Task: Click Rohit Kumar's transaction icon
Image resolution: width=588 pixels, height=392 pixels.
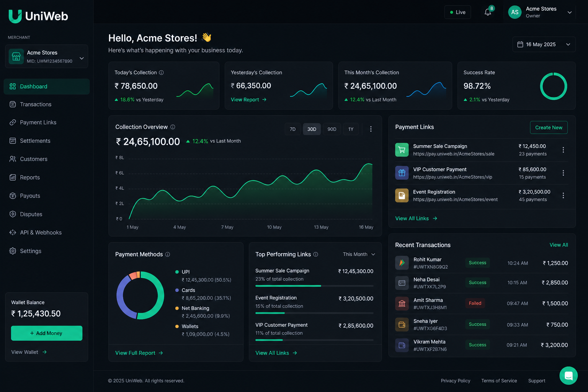Action: 402,263
